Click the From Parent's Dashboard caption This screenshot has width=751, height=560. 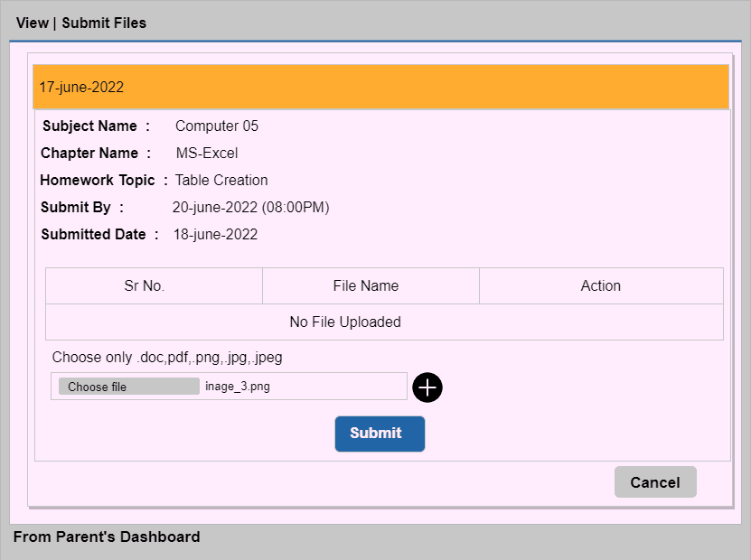(107, 537)
